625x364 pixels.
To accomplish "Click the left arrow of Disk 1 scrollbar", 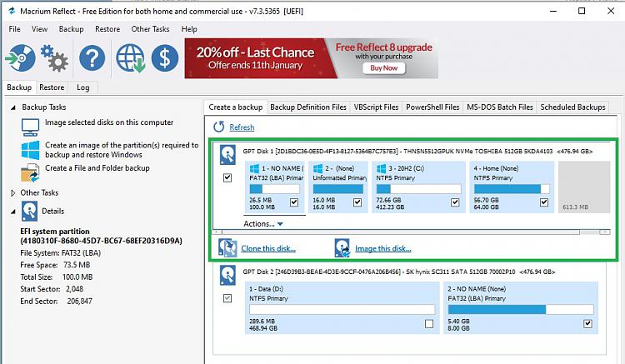I will [x=217, y=232].
